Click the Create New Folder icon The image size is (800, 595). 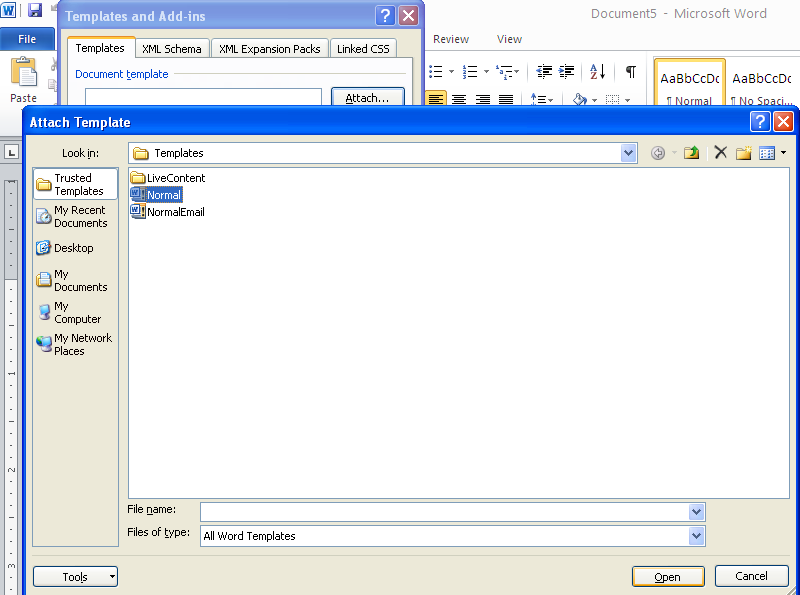[x=744, y=152]
